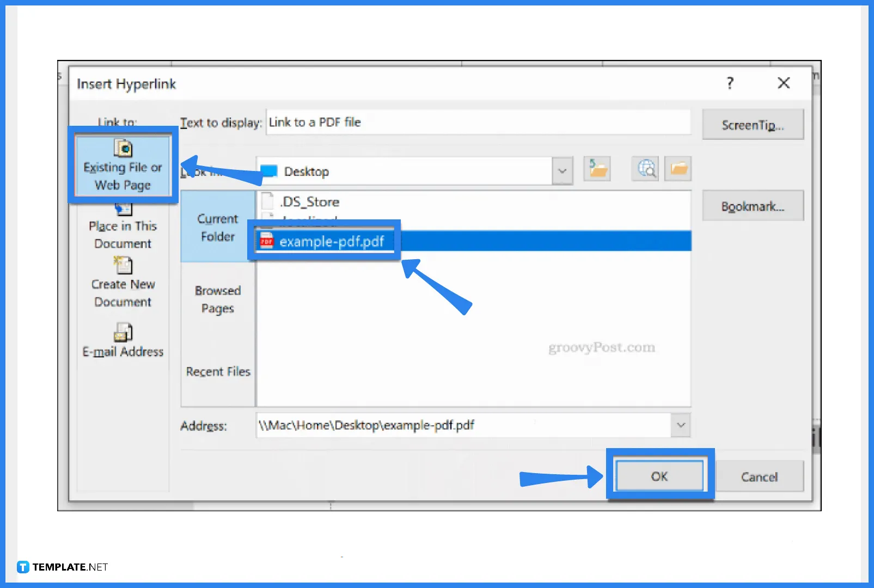The height and width of the screenshot is (588, 874).
Task: Switch to Browsed Pages view
Action: coord(217,299)
